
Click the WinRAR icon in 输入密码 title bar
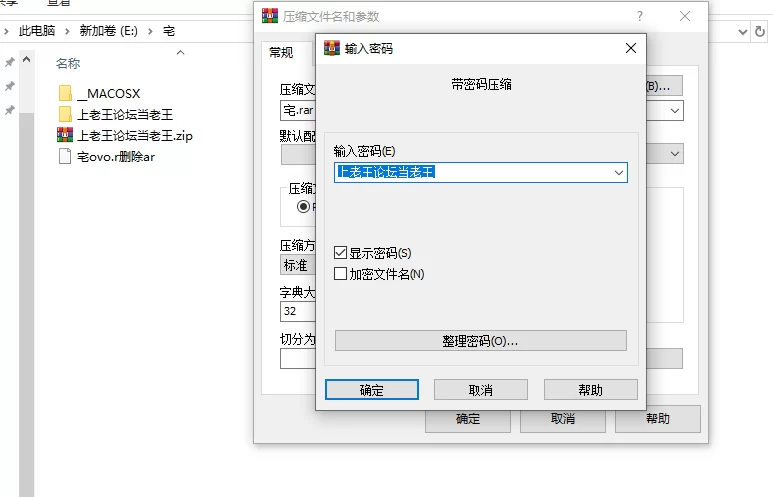point(332,48)
